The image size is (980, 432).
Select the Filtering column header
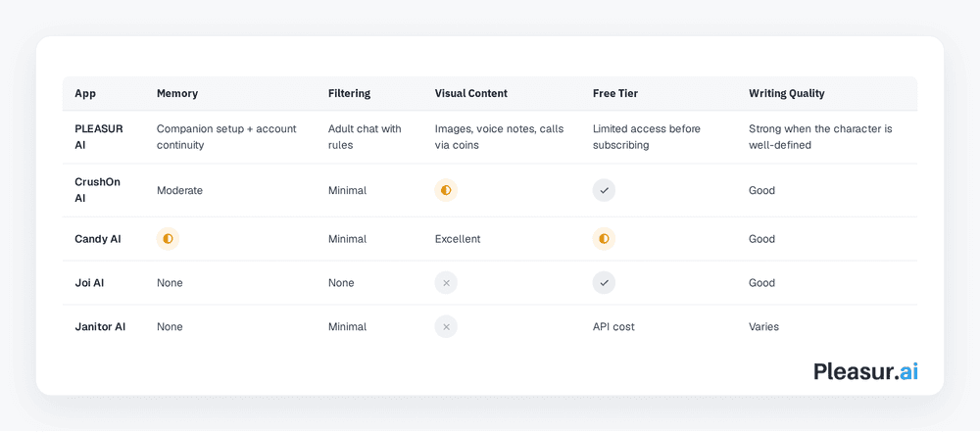350,93
